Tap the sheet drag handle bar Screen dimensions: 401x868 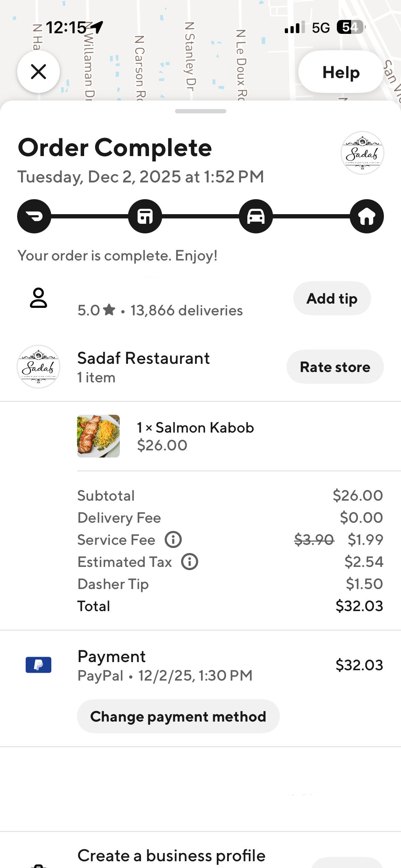[200, 111]
